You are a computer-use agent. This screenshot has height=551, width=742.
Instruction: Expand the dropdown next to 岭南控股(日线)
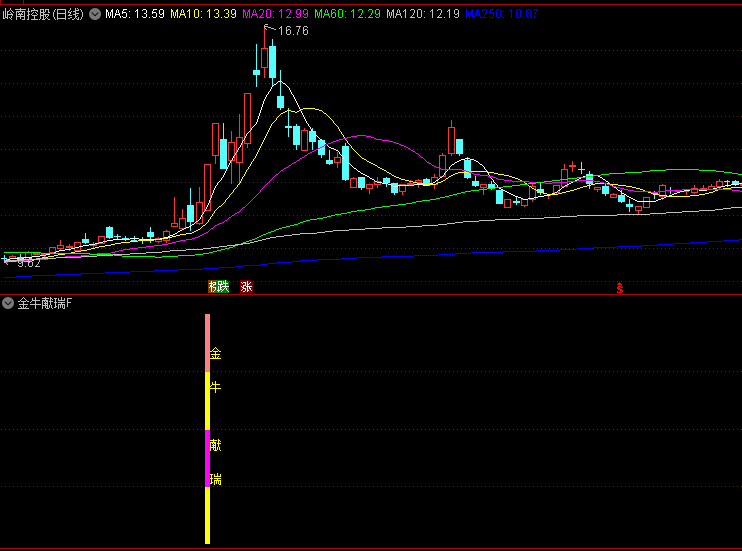click(95, 14)
